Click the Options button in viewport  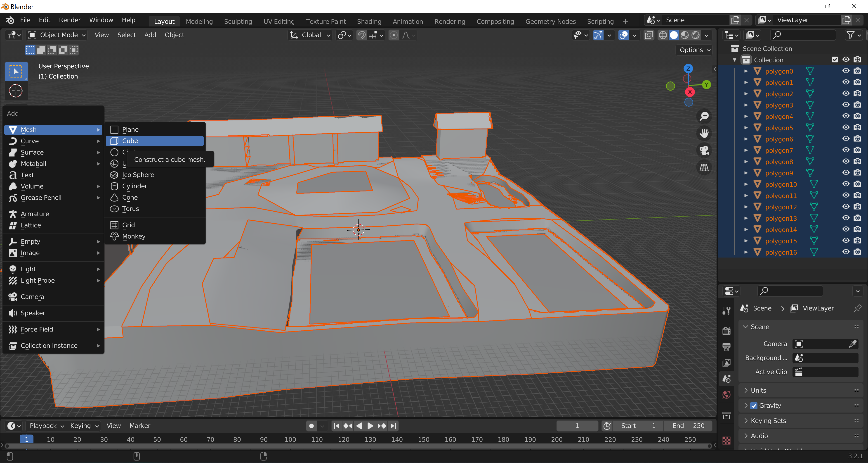tap(694, 50)
